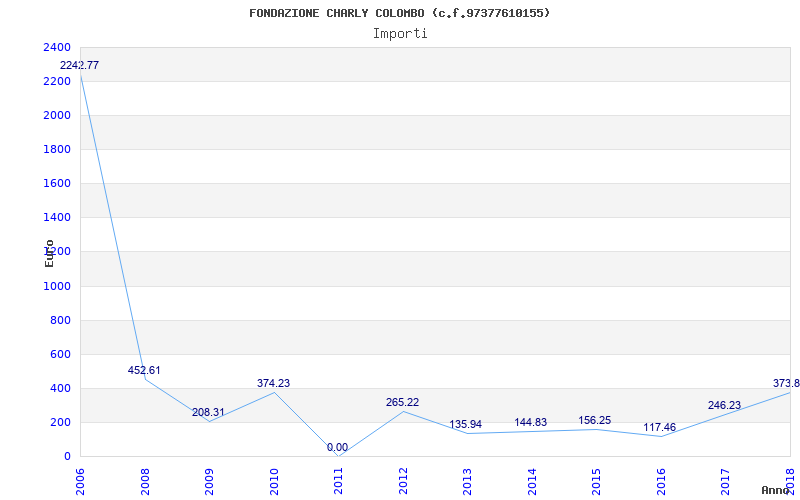Select the 2012 x-axis year label
800x500 pixels.
coord(403,481)
